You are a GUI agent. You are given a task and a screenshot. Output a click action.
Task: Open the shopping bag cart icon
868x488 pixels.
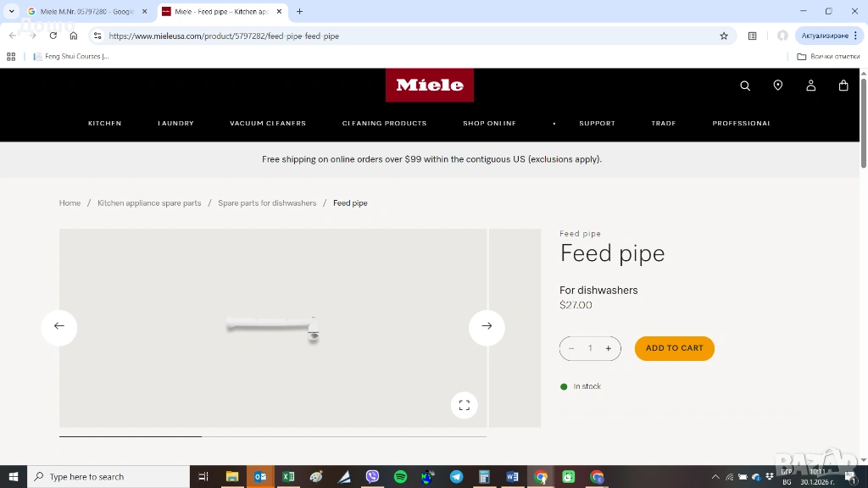843,86
